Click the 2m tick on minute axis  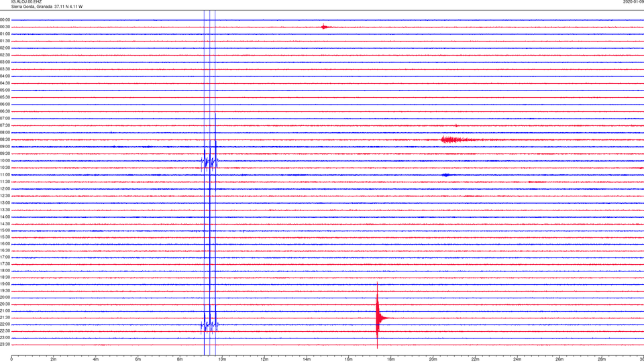click(54, 359)
